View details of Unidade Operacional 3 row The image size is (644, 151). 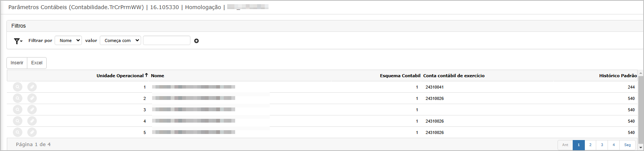(x=17, y=110)
